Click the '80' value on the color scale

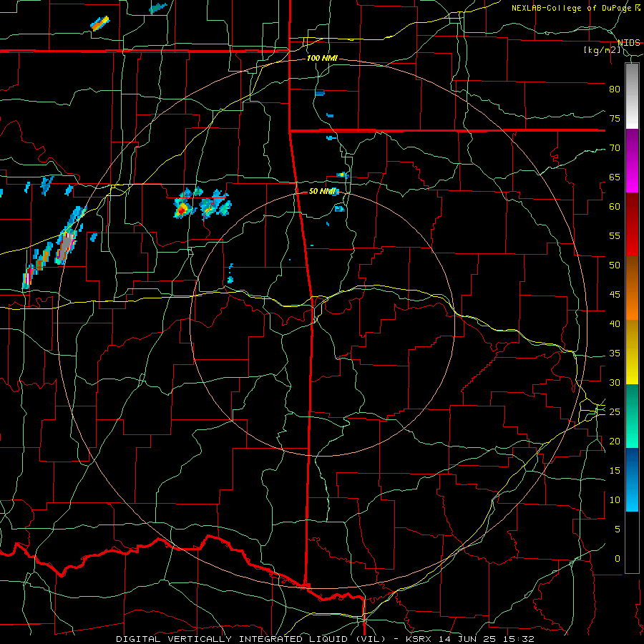click(x=615, y=89)
